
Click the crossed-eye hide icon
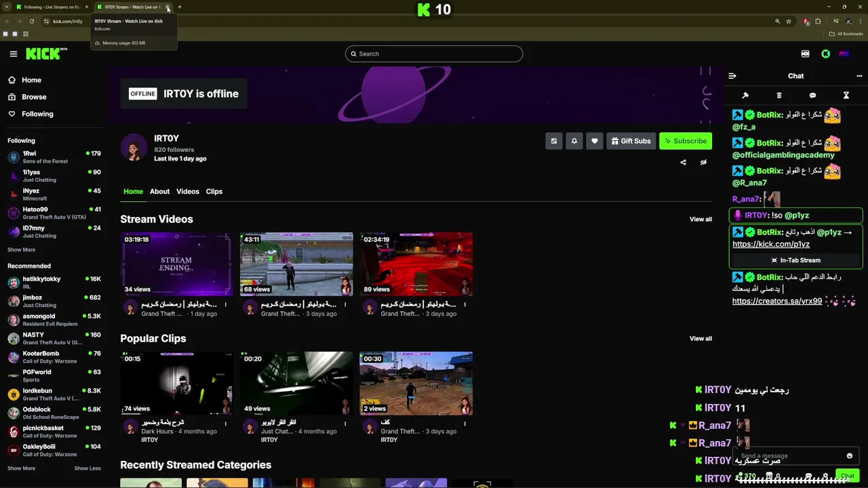pos(703,163)
